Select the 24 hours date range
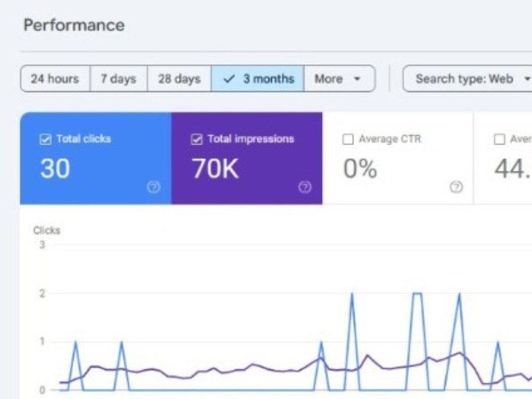Image resolution: width=532 pixels, height=399 pixels. 55,79
